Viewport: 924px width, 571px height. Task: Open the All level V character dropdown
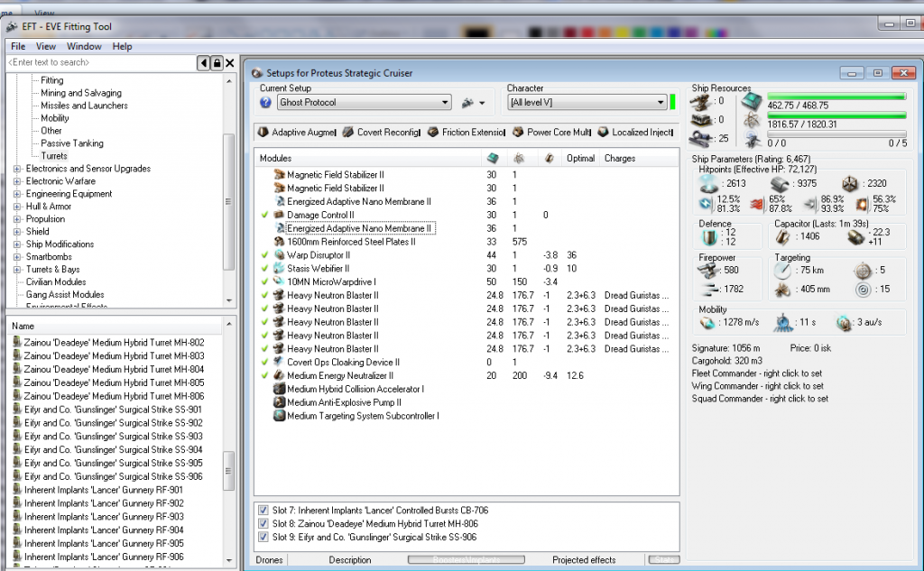[x=661, y=103]
